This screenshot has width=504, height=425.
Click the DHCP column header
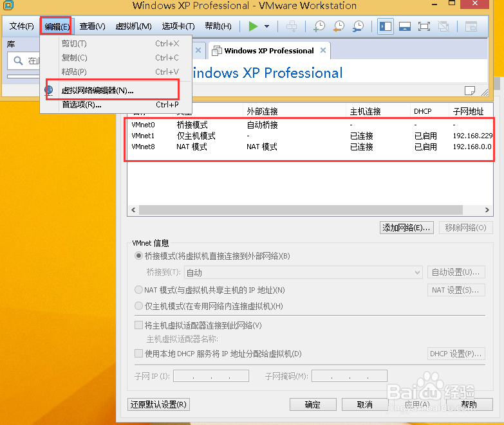point(429,111)
